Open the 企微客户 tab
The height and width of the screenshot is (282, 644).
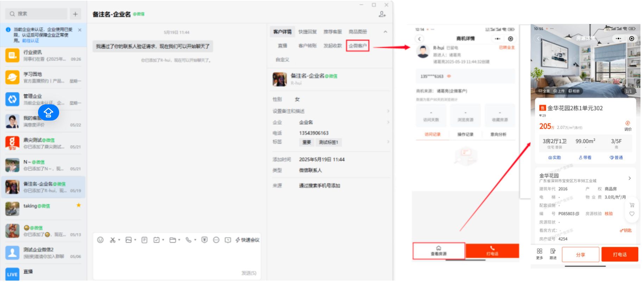point(358,46)
